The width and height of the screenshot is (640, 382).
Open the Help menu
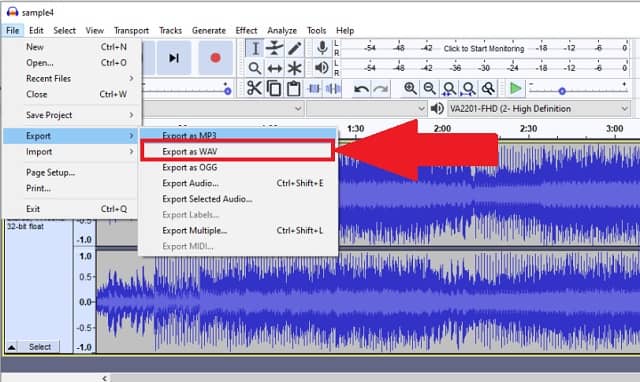[345, 31]
